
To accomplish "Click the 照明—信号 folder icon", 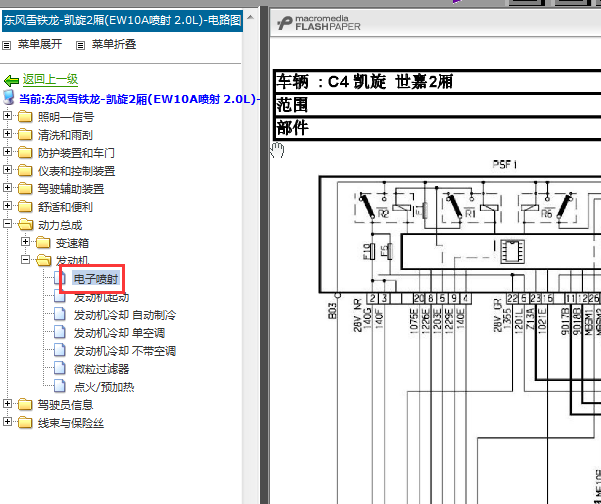I will pyautogui.click(x=25, y=117).
